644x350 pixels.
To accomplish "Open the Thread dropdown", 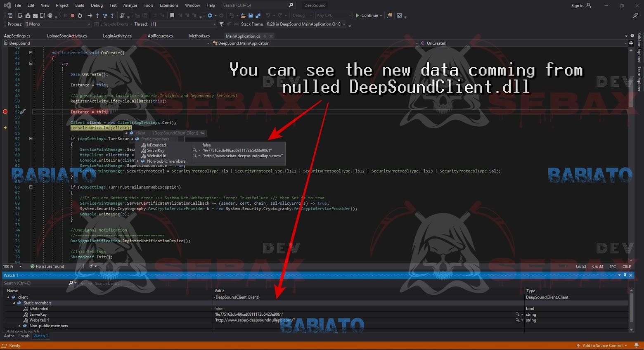I will pos(183,24).
